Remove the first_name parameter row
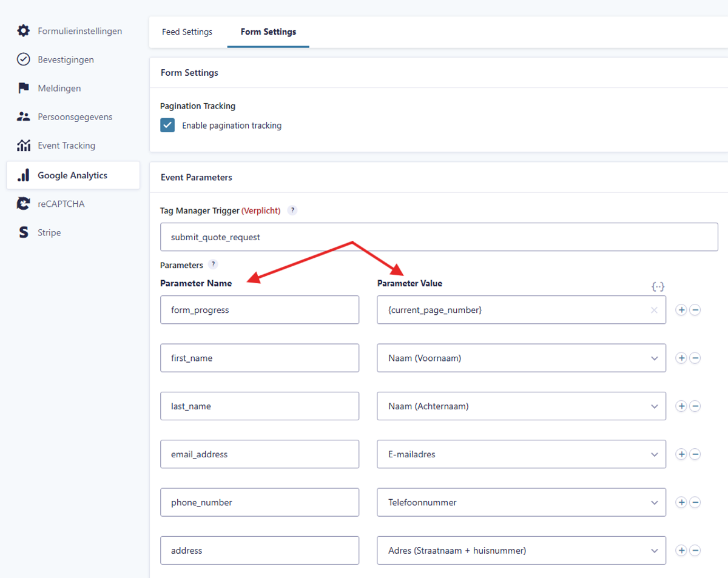Screen dimensions: 728x578 pos(695,358)
